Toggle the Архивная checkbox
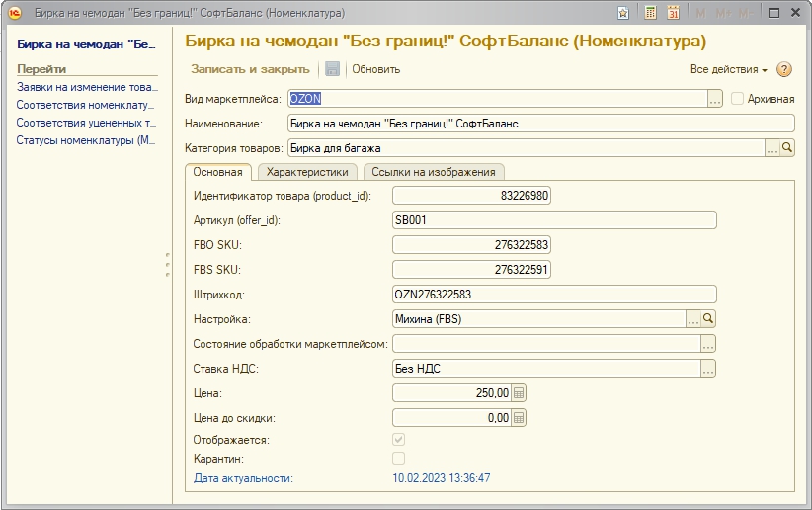Image resolution: width=812 pixels, height=510 pixels. point(737,99)
